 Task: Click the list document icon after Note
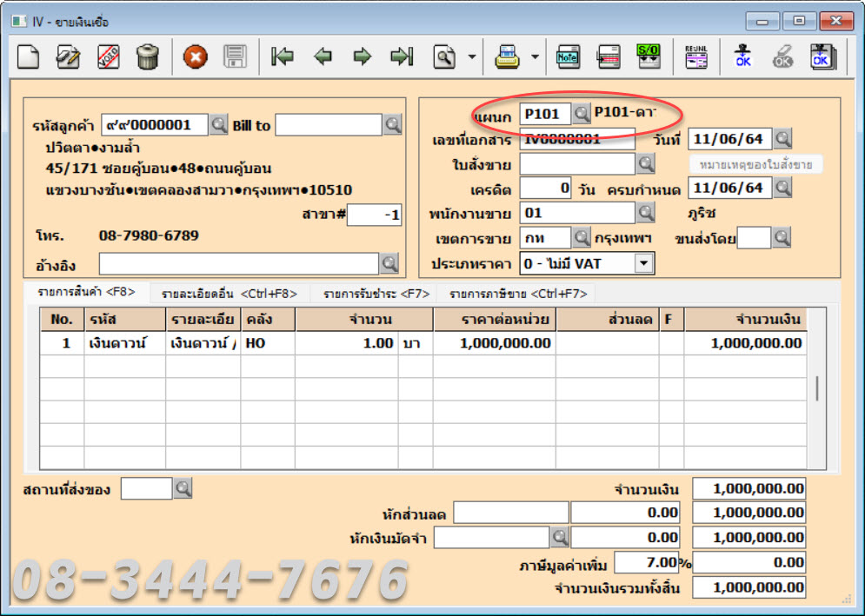point(609,56)
